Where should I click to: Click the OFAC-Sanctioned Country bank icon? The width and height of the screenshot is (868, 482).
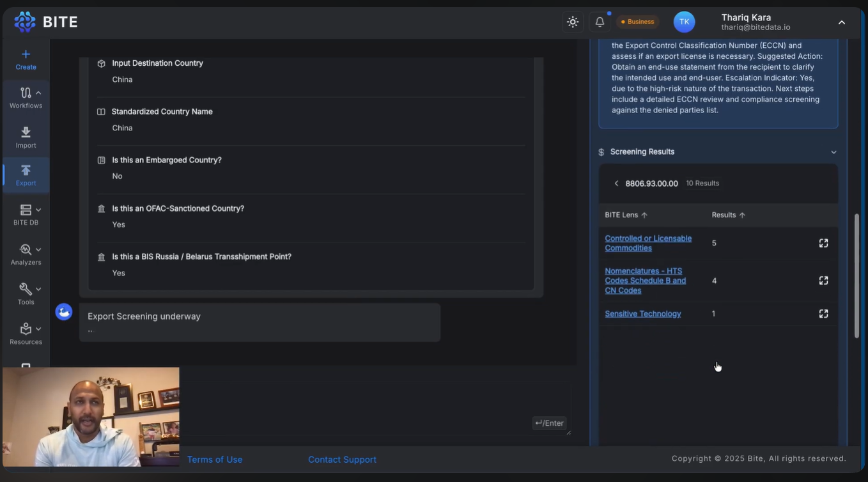pyautogui.click(x=101, y=208)
